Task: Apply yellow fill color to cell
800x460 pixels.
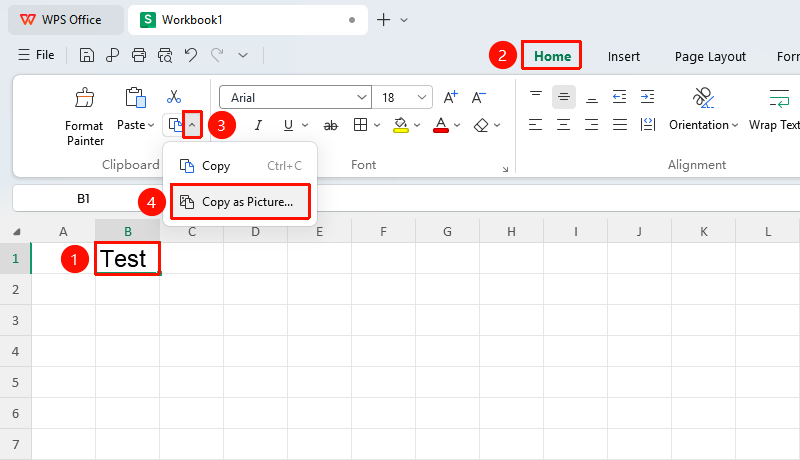Action: click(401, 125)
